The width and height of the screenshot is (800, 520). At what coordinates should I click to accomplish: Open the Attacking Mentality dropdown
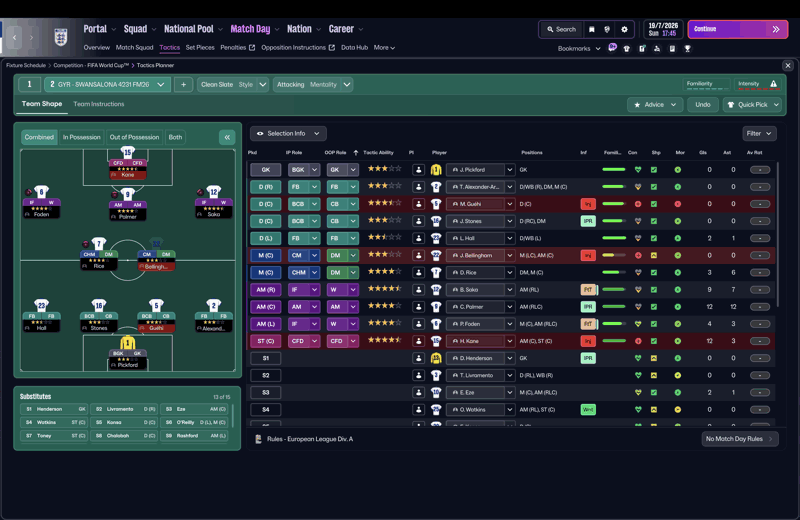[313, 84]
